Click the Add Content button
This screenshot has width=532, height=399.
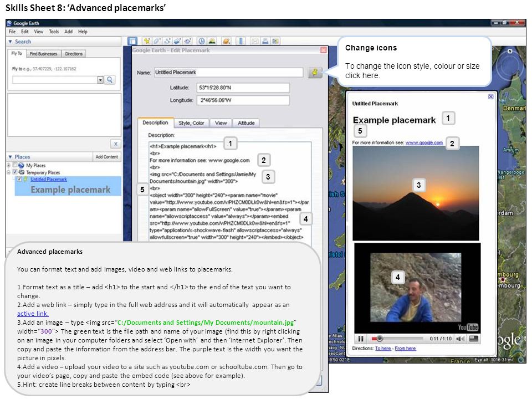[106, 157]
